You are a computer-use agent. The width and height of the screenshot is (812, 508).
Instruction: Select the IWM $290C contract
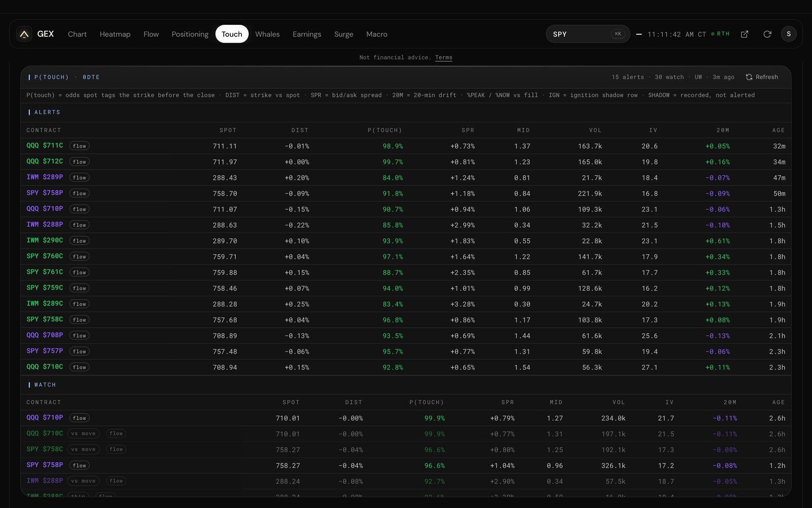[45, 240]
